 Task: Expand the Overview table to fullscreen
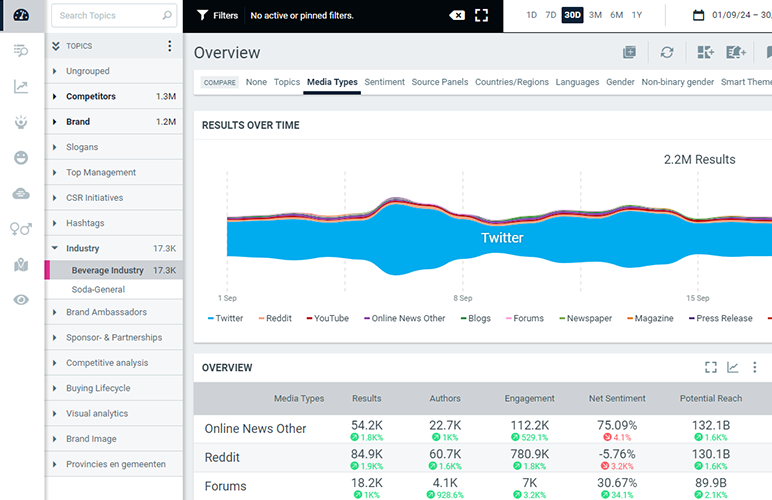click(711, 368)
